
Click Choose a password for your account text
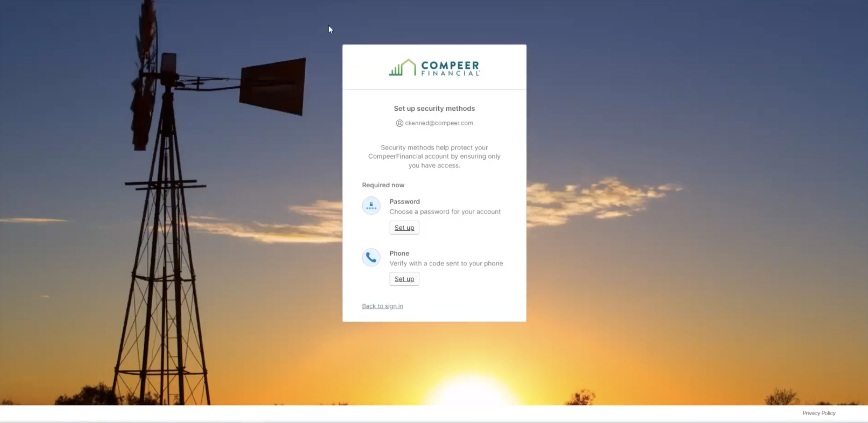point(445,212)
